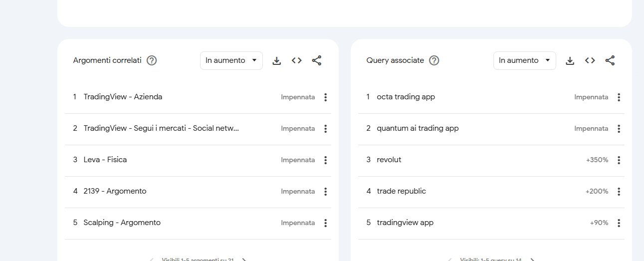The height and width of the screenshot is (261, 644).
Task: Click the +90% value for tradingview app
Action: tap(599, 223)
